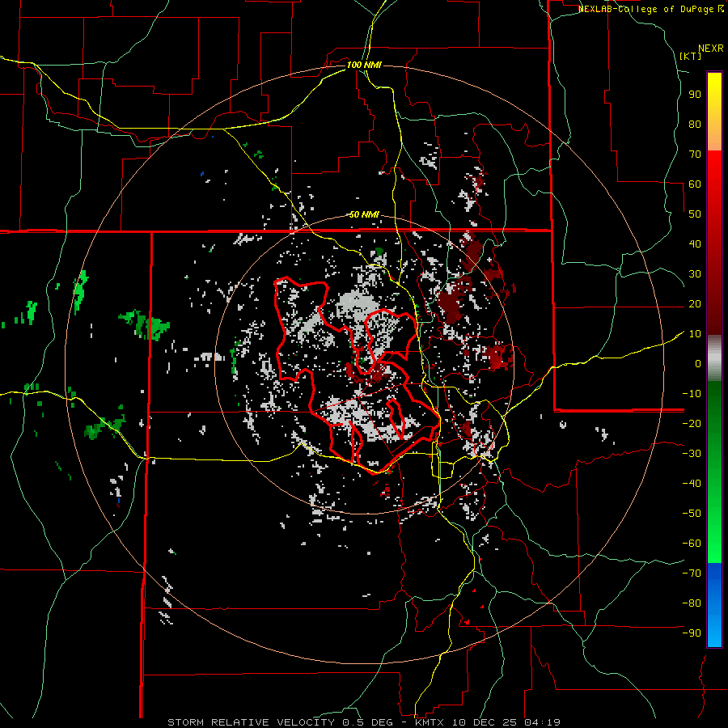The height and width of the screenshot is (728, 728).
Task: Click the "NEXR" label above the color bar
Action: (711, 49)
